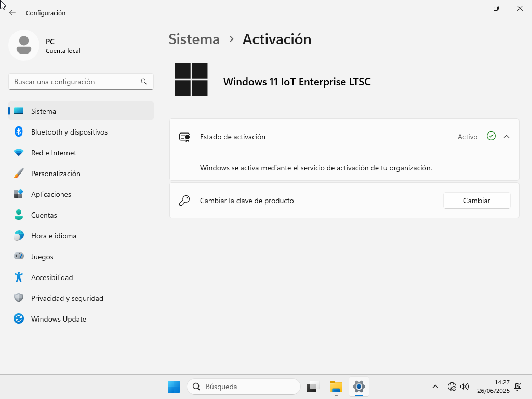This screenshot has width=532, height=399.
Task: Open the PC local account profile picture
Action: 24,45
